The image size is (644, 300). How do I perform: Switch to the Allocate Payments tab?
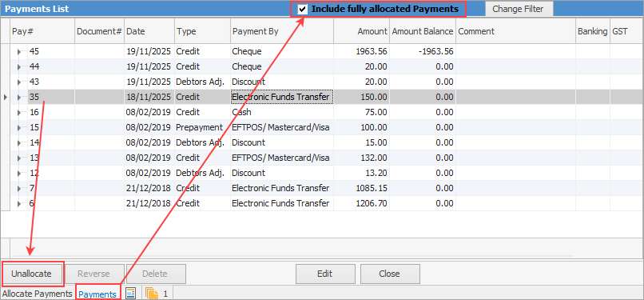click(x=38, y=294)
